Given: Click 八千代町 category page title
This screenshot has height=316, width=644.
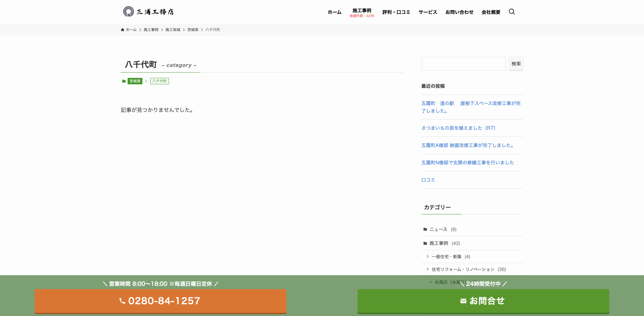Looking at the screenshot, I should tap(141, 64).
